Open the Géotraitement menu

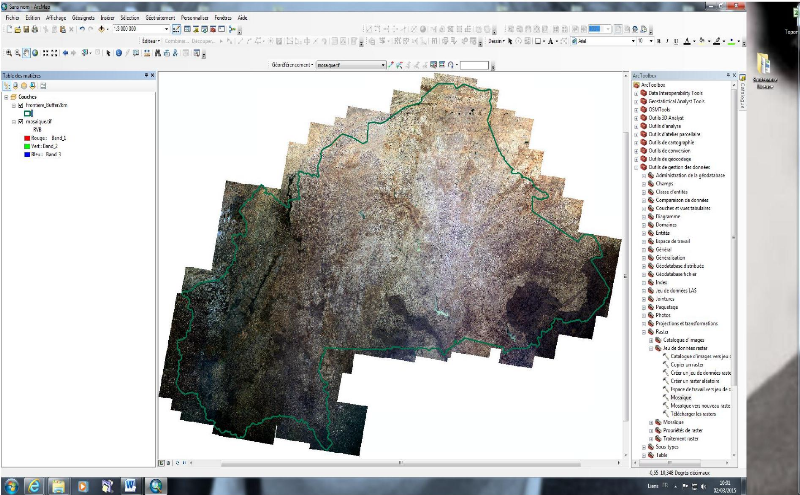coord(158,18)
